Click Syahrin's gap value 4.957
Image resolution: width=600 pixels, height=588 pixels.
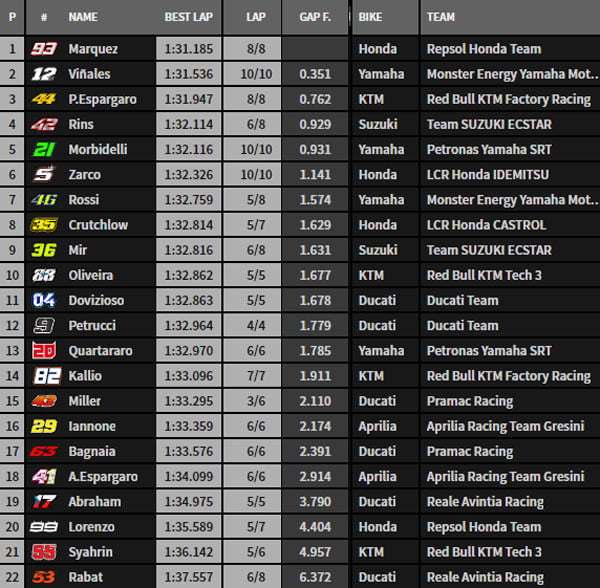point(314,552)
